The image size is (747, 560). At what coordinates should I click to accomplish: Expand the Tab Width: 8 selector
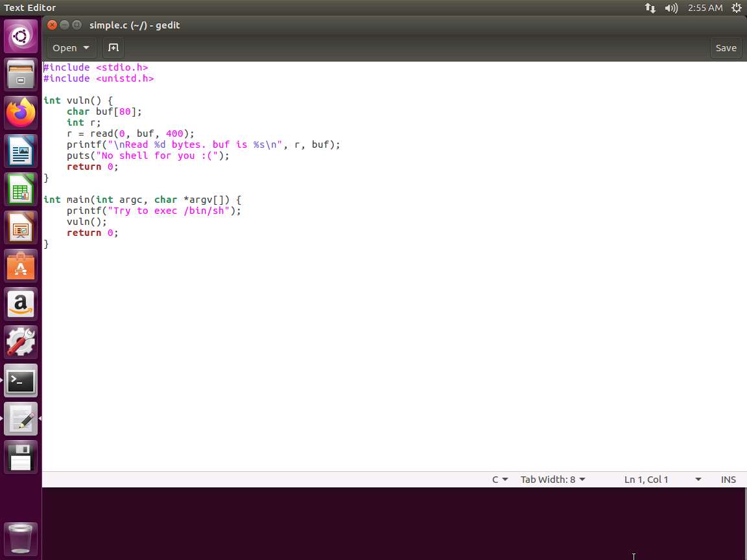[x=552, y=480]
